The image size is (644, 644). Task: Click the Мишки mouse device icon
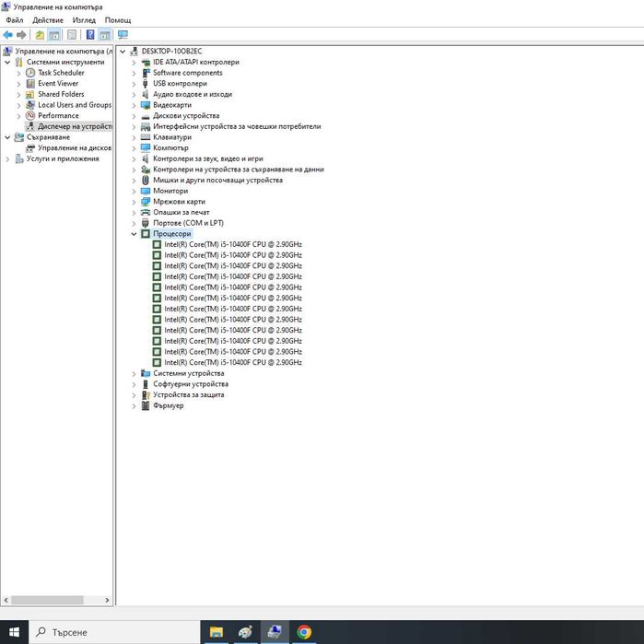tap(146, 180)
